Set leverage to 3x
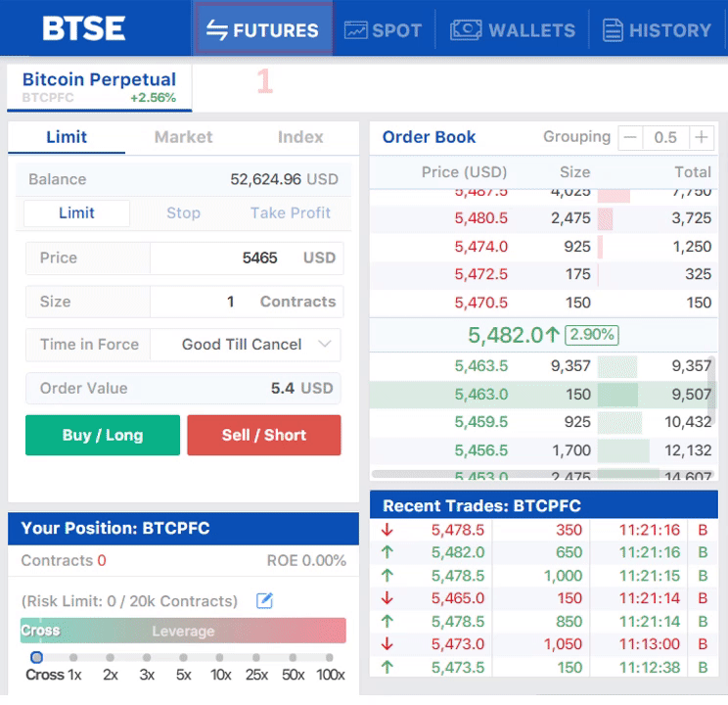 [147, 657]
